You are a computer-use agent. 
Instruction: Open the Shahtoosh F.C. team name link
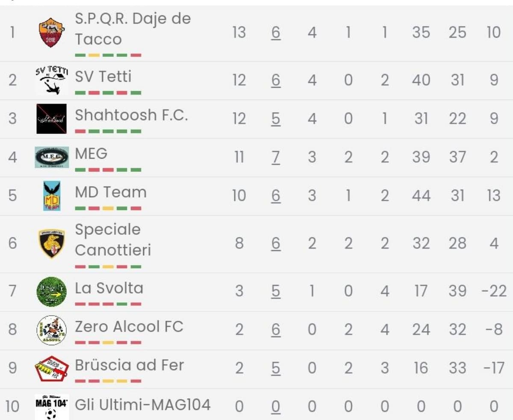131,115
